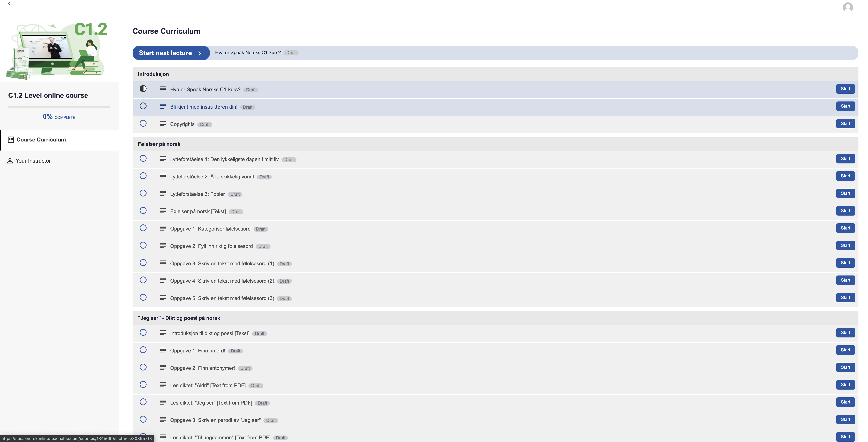
Task: Toggle completion circle for Bli kjent med instruktøren din!
Action: (143, 106)
